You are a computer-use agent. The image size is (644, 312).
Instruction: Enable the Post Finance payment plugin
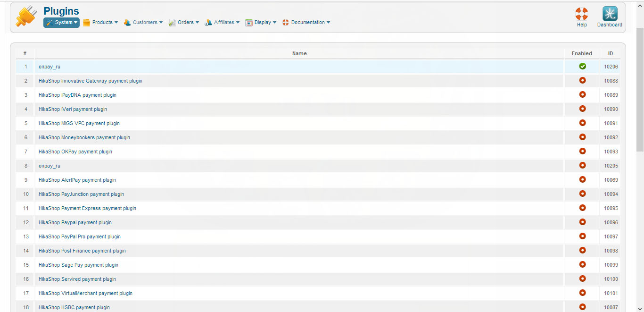[x=582, y=250]
